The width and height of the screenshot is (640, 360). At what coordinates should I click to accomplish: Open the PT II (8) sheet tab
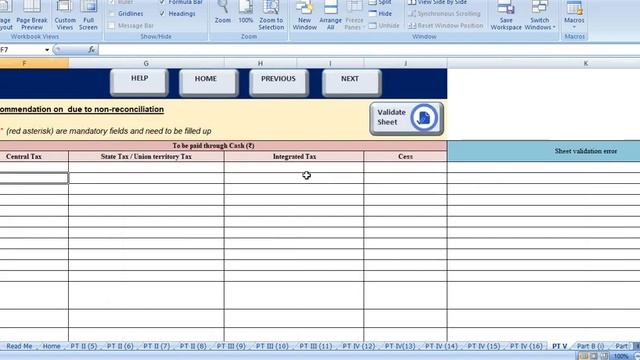[193, 346]
